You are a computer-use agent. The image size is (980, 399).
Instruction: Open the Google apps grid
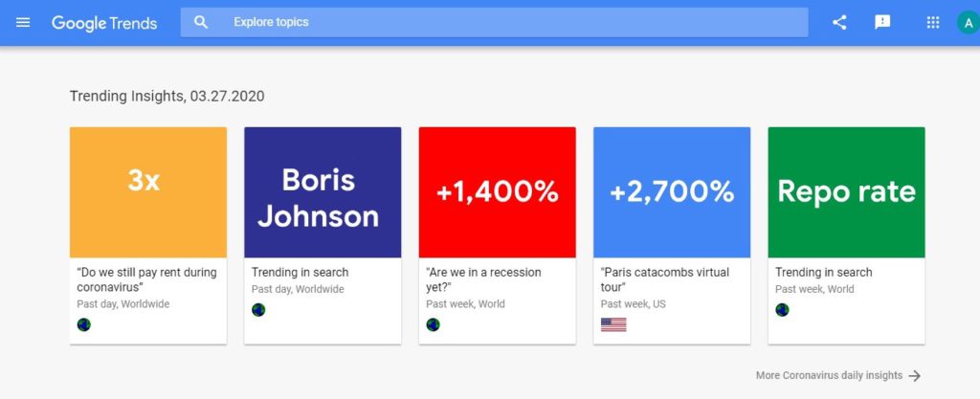coord(933,22)
